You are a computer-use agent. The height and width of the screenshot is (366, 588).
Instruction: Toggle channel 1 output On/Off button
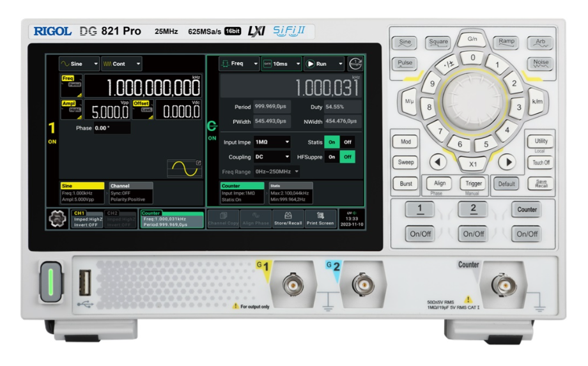tap(420, 234)
